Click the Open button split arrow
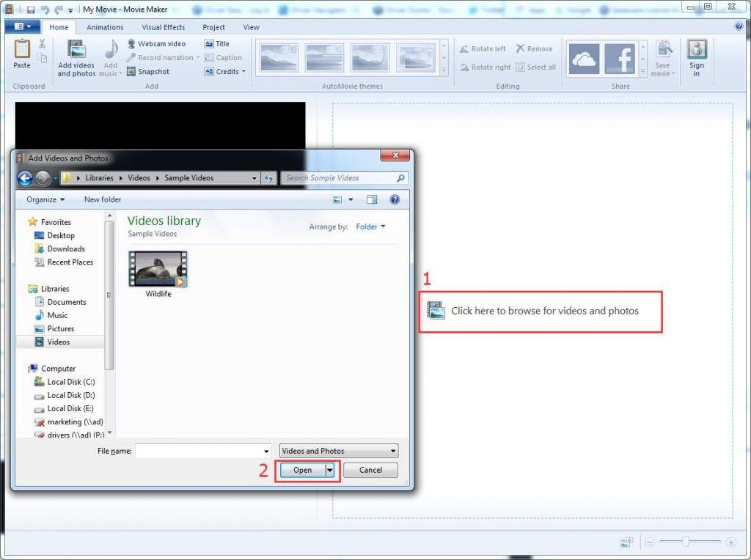The image size is (751, 560). pyautogui.click(x=330, y=470)
